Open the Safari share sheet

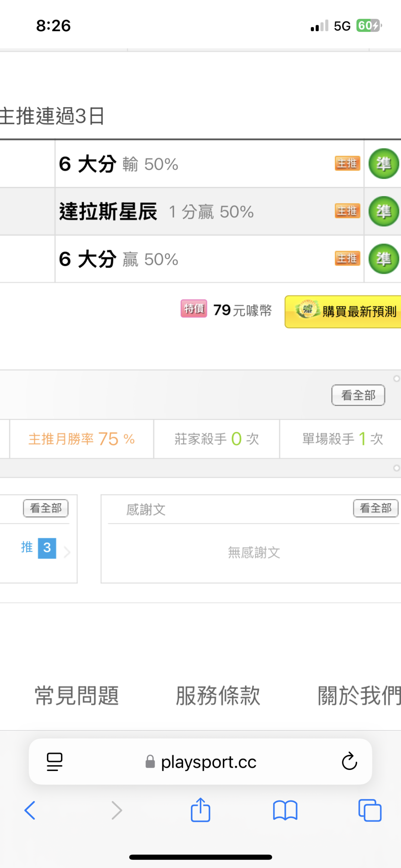click(200, 810)
